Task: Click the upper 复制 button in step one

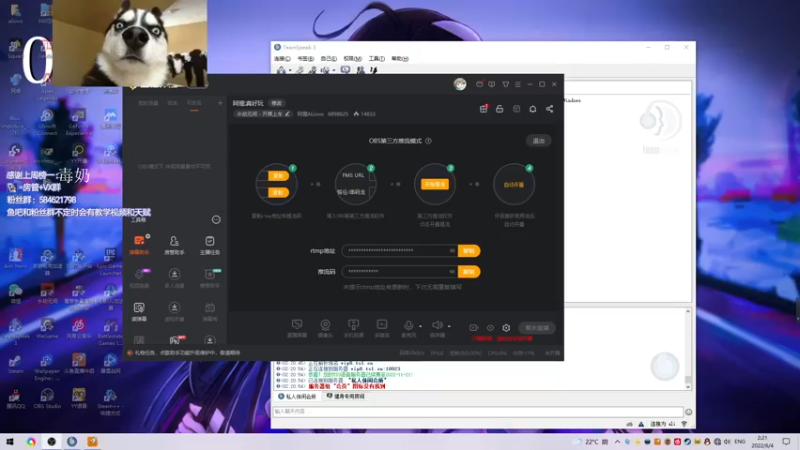Action: (279, 176)
